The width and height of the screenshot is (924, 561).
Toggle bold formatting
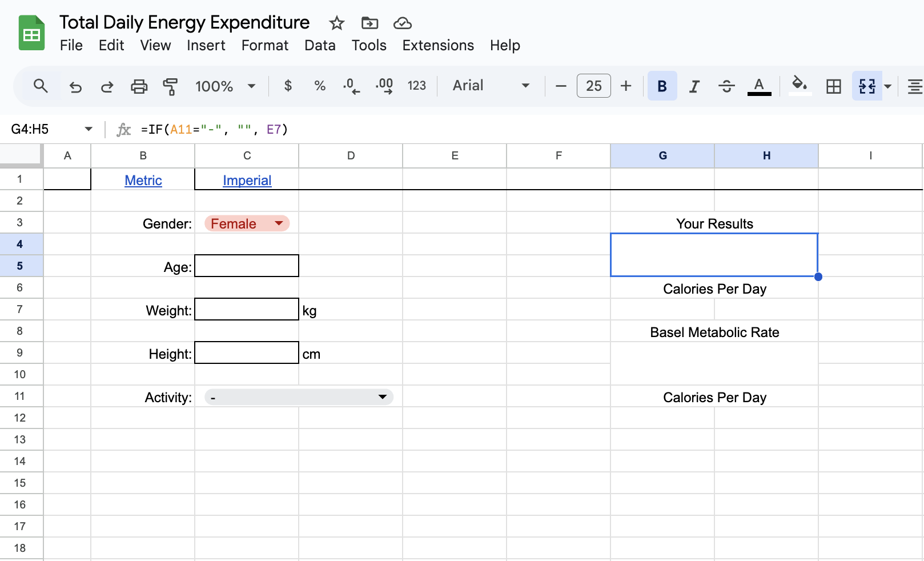tap(662, 86)
